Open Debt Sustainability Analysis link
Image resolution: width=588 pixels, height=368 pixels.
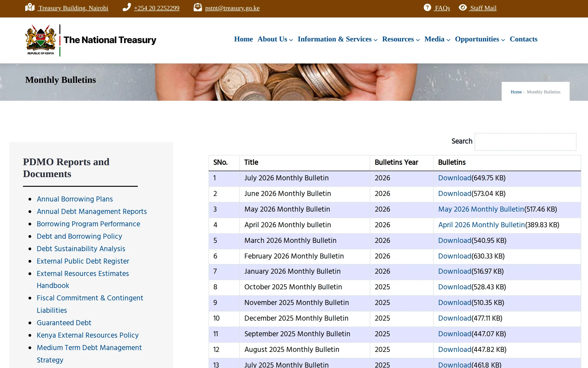(81, 249)
